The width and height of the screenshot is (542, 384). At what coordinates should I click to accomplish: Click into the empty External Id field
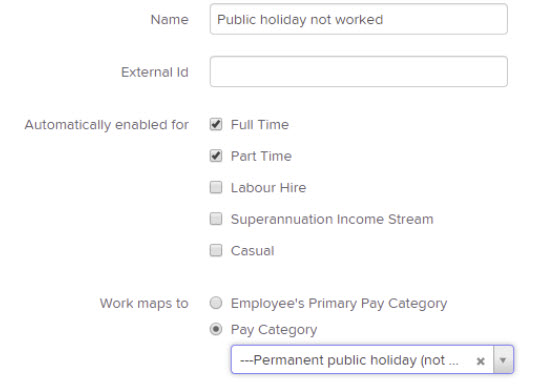click(358, 72)
